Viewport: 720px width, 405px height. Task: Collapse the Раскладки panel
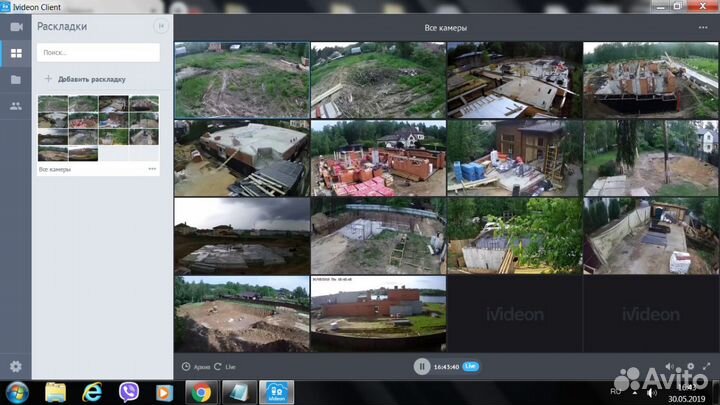(160, 26)
